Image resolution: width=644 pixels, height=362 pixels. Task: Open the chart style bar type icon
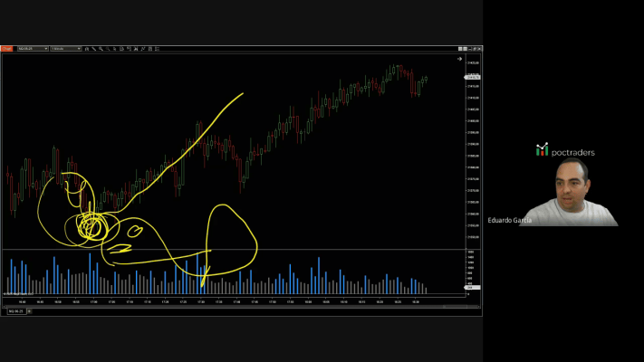coord(87,48)
